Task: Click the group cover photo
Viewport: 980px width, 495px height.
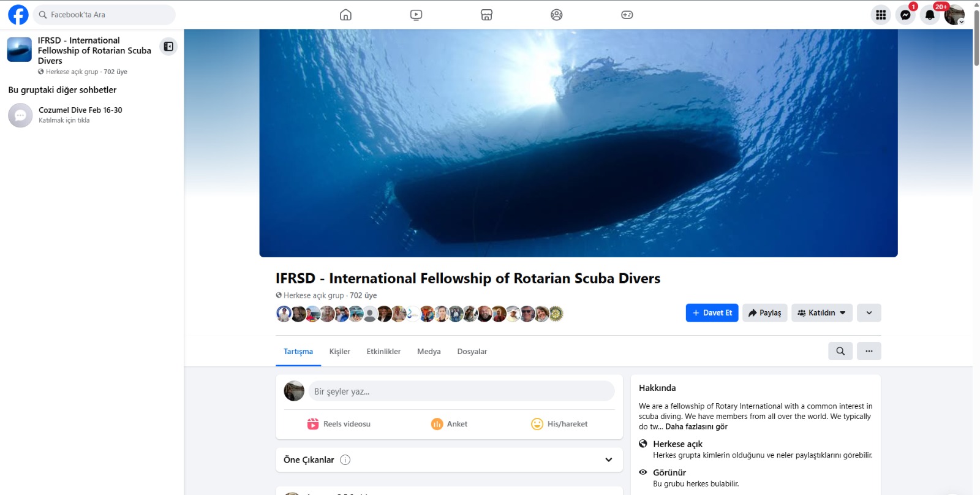Action: click(x=579, y=143)
